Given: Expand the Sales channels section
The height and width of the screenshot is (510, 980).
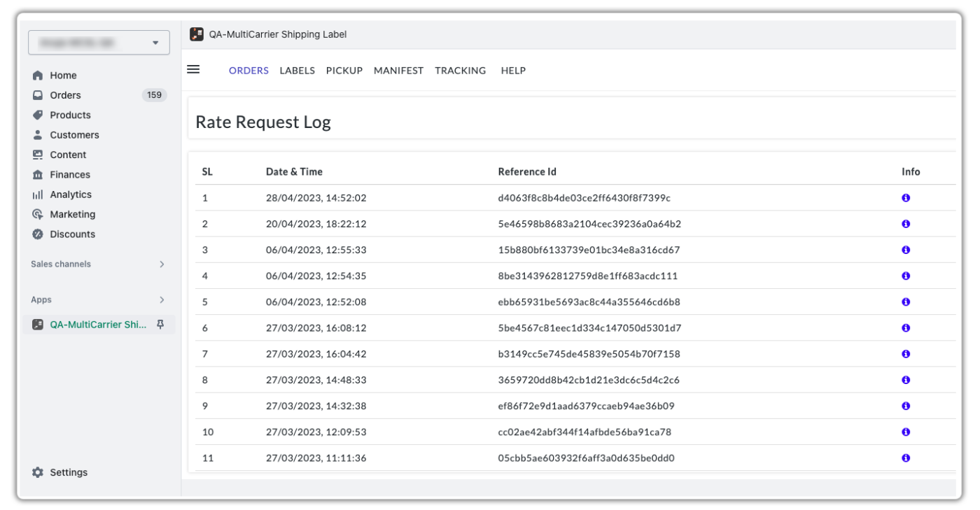Looking at the screenshot, I should [162, 264].
